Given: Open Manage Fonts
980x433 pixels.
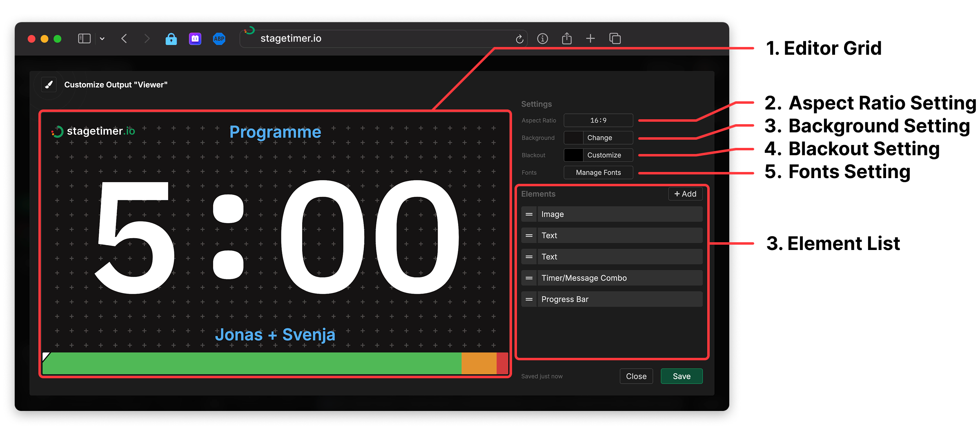Looking at the screenshot, I should pyautogui.click(x=598, y=172).
